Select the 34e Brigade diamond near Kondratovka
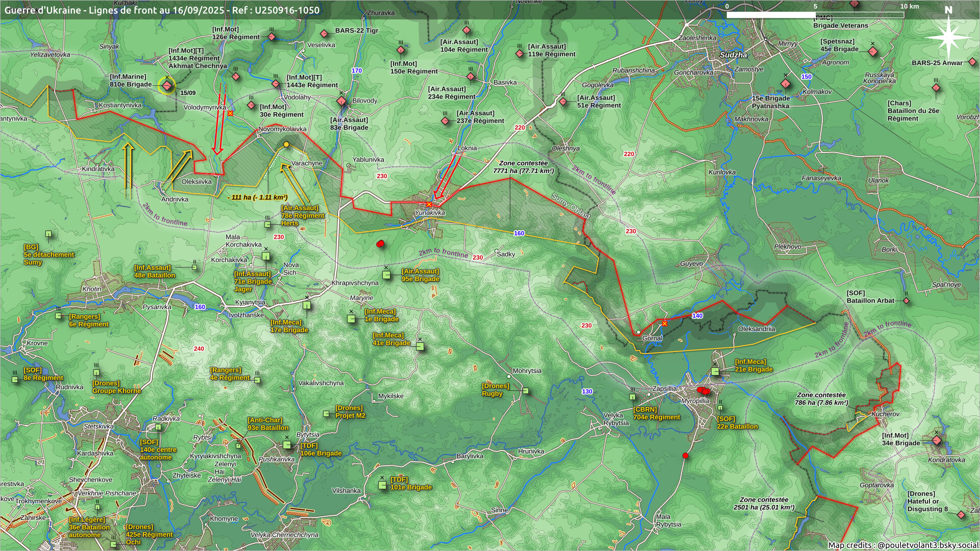Screen dimensions: 980x551 [937, 440]
